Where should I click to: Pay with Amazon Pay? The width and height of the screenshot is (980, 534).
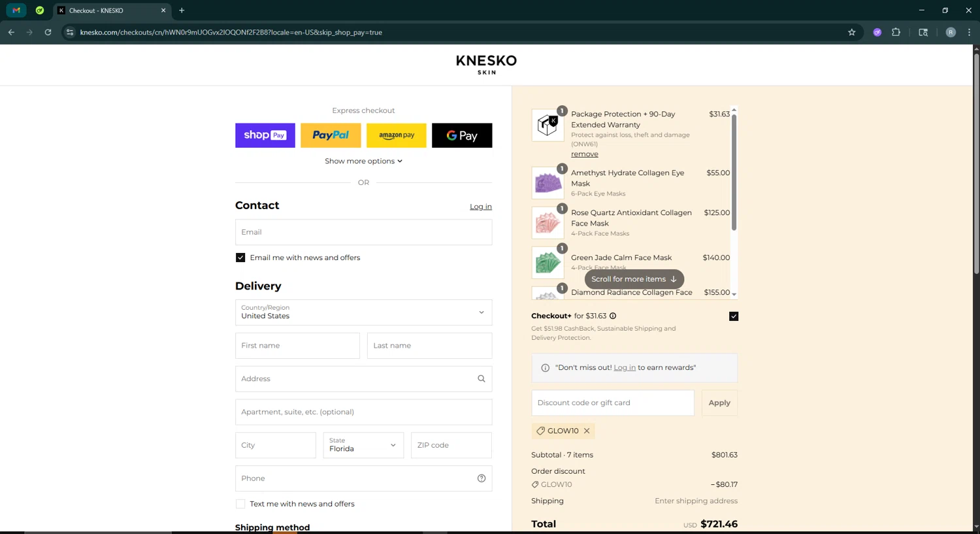pos(397,135)
